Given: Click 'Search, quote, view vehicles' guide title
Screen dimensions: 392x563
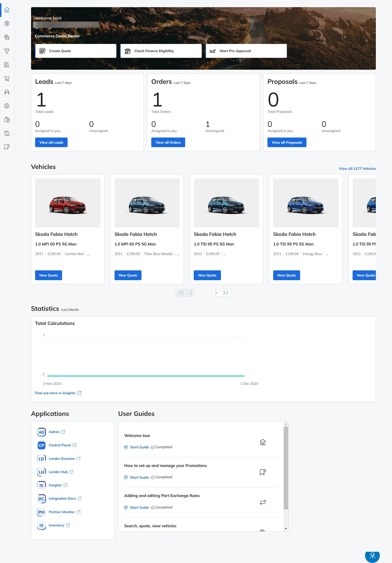Looking at the screenshot, I should coord(150,526).
